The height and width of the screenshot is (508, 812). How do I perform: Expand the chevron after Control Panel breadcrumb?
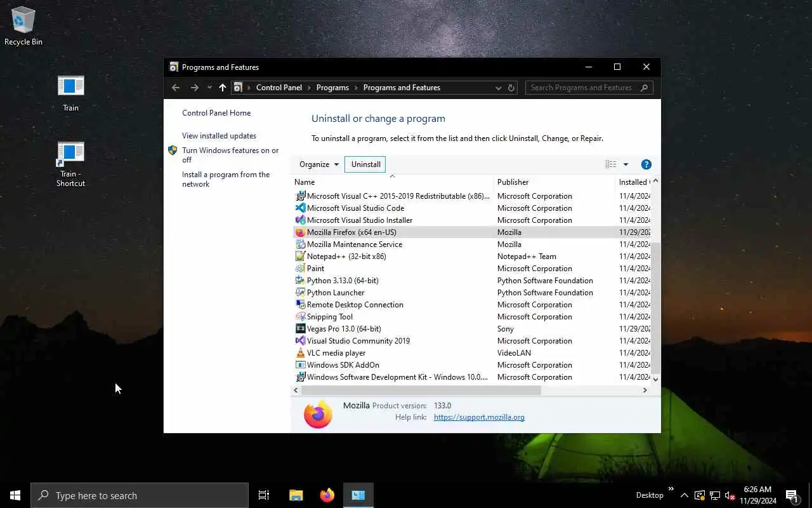click(x=310, y=88)
